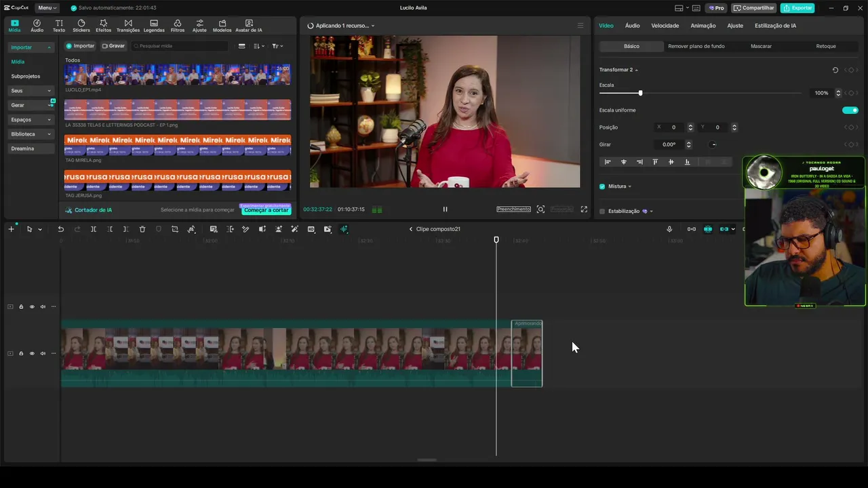Toggle visibility eye on the upper track
868x488 pixels.
[32, 307]
